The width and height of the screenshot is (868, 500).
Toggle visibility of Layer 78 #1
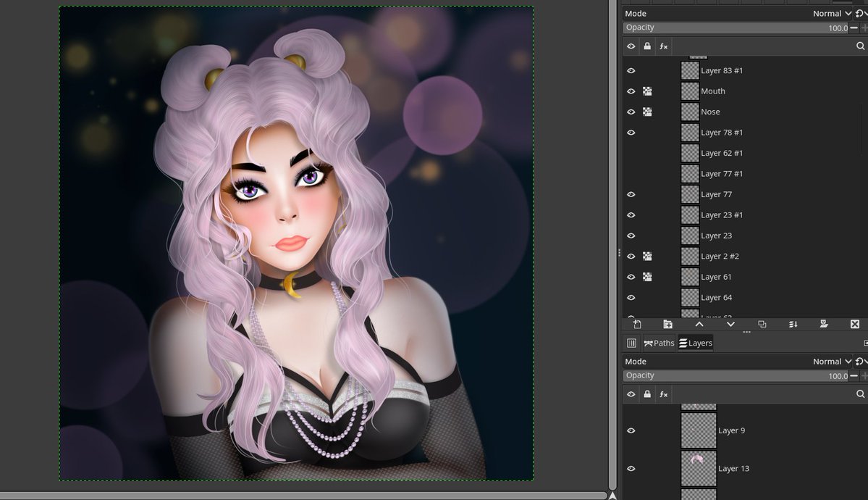point(631,133)
